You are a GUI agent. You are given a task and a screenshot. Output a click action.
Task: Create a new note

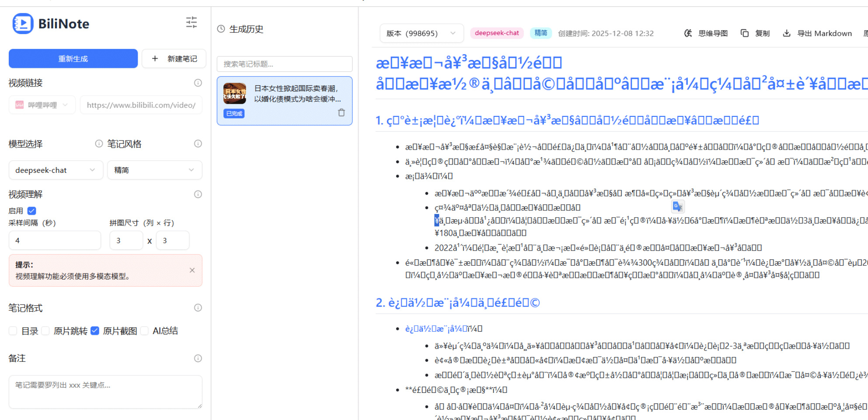[x=174, y=59]
